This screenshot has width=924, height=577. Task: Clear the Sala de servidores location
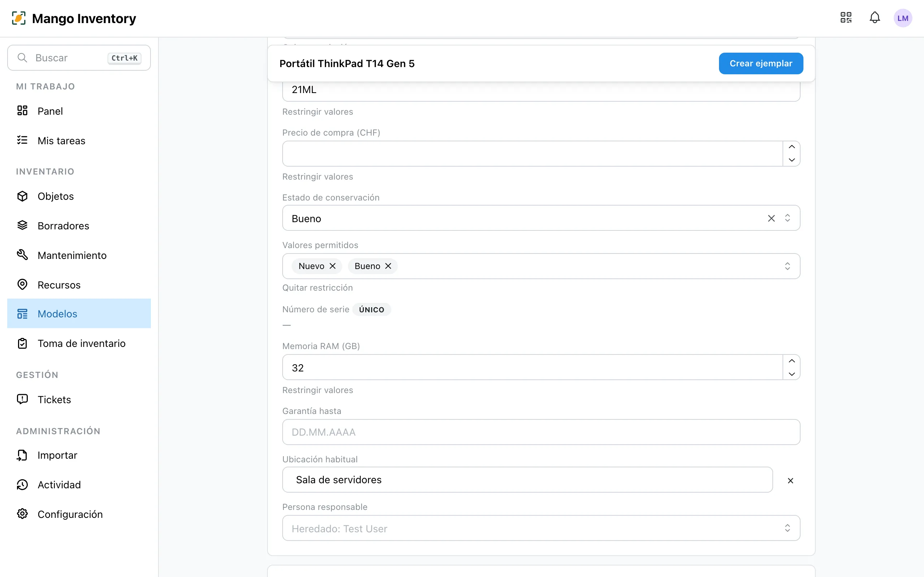(790, 480)
